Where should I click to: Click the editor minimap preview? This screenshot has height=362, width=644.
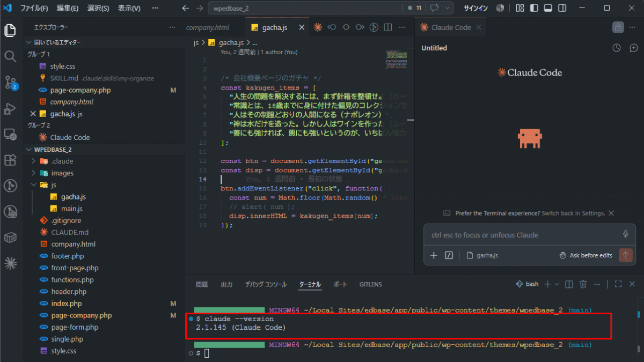(x=396, y=59)
